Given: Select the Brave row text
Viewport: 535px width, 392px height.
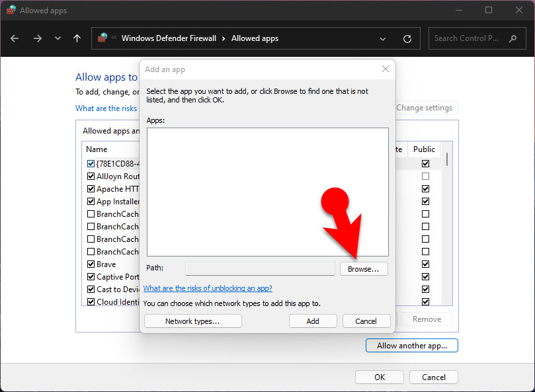Looking at the screenshot, I should click(106, 264).
